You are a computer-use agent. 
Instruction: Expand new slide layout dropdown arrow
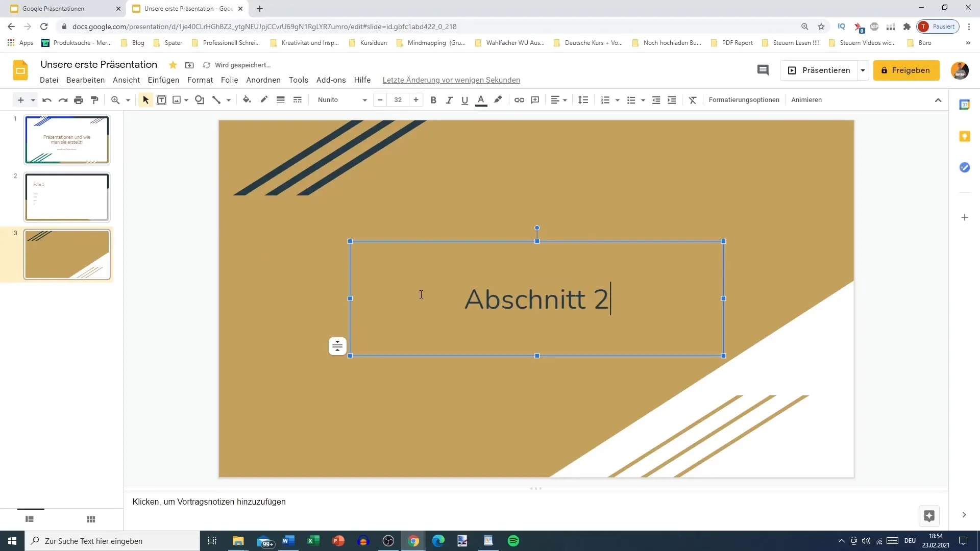(33, 100)
